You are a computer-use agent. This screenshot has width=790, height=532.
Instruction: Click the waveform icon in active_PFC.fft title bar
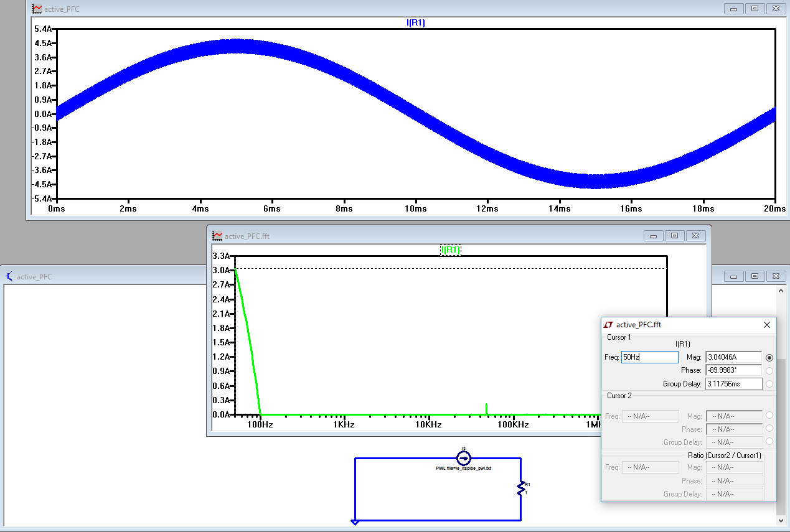(218, 236)
